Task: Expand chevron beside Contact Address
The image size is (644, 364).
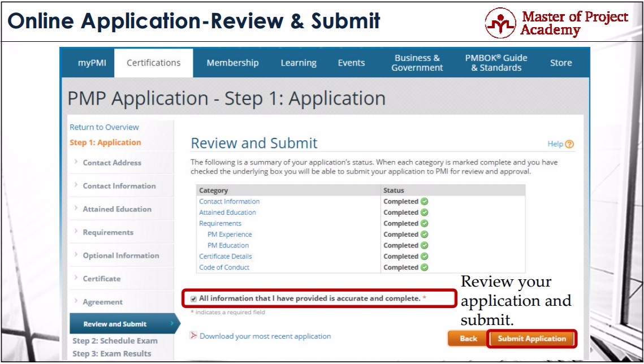Action: pos(76,162)
